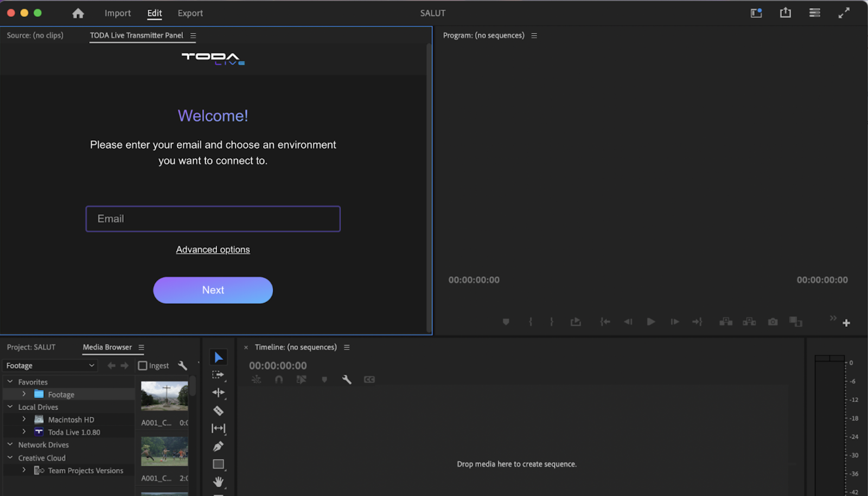The height and width of the screenshot is (496, 868).
Task: Toggle Snap in Timeline
Action: pyautogui.click(x=279, y=379)
